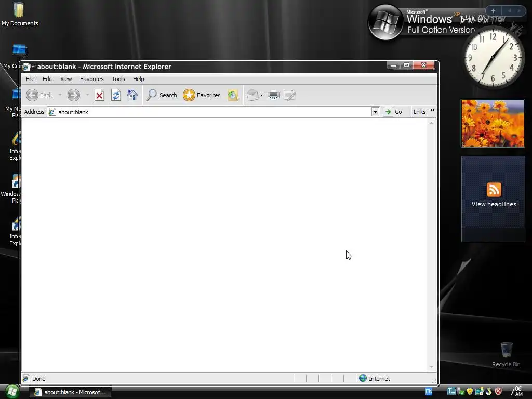Click the red shield alert tray icon
Viewport: 532px width, 399px height.
click(x=498, y=392)
